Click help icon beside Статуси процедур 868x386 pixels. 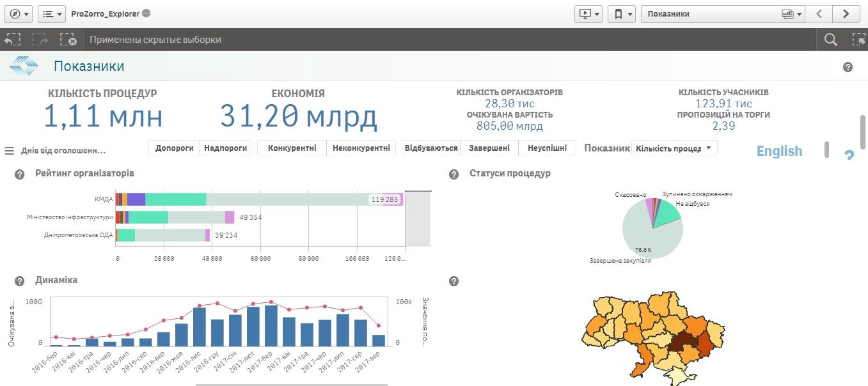(x=454, y=174)
